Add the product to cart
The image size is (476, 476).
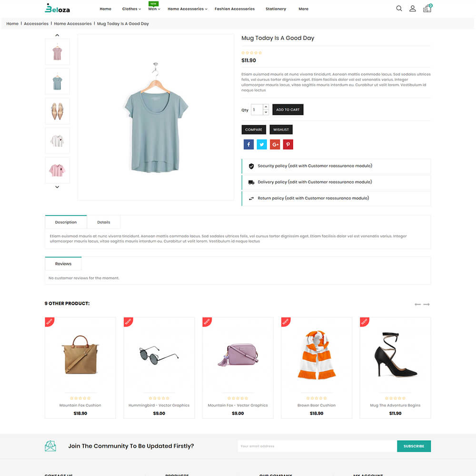(x=288, y=109)
